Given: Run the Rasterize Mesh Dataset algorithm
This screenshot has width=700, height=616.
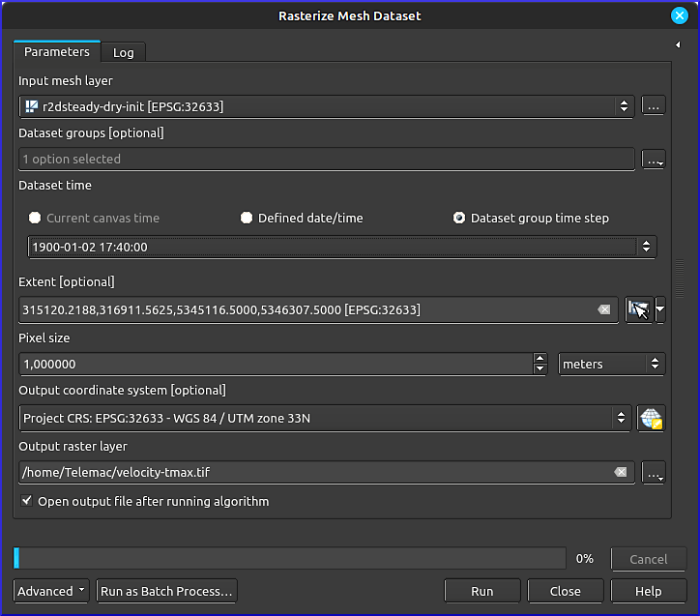Looking at the screenshot, I should pos(482,591).
